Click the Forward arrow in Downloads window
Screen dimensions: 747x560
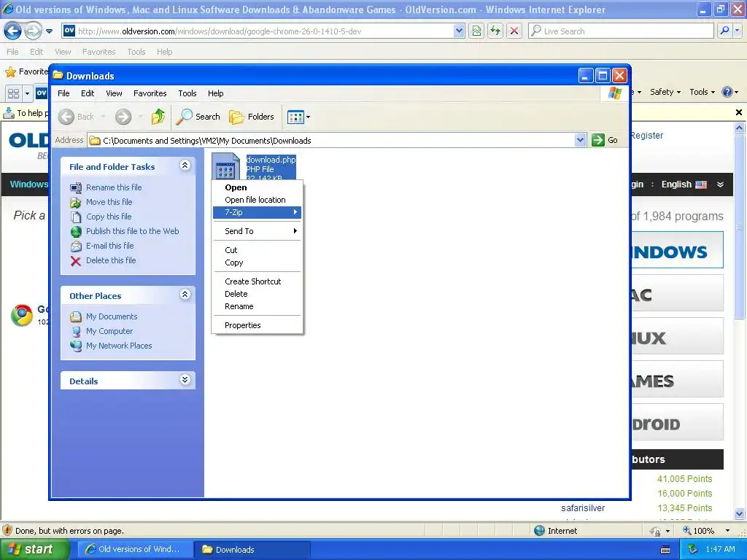pyautogui.click(x=123, y=117)
